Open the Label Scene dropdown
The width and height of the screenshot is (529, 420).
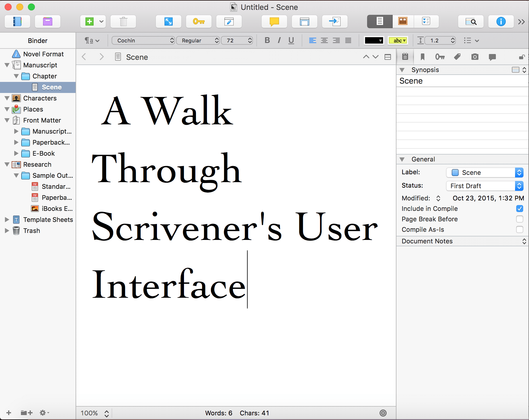485,173
